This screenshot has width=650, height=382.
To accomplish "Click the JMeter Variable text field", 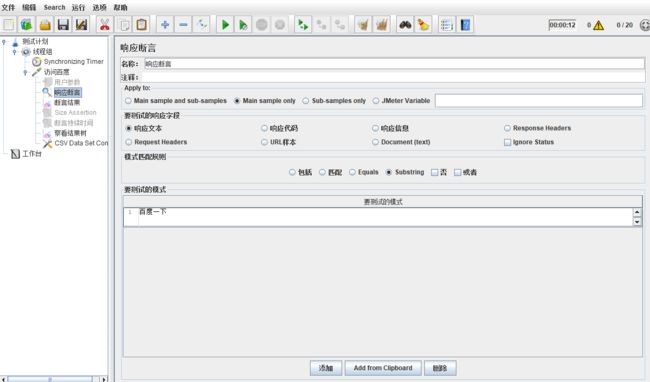I will coord(539,101).
